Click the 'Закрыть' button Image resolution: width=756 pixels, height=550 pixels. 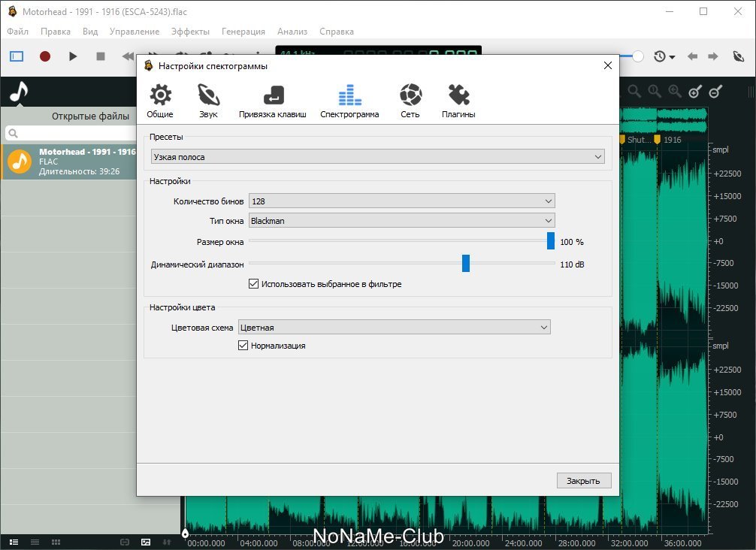[583, 481]
